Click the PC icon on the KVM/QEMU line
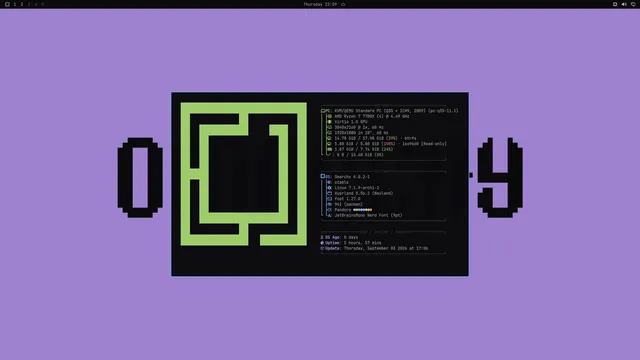 point(323,111)
